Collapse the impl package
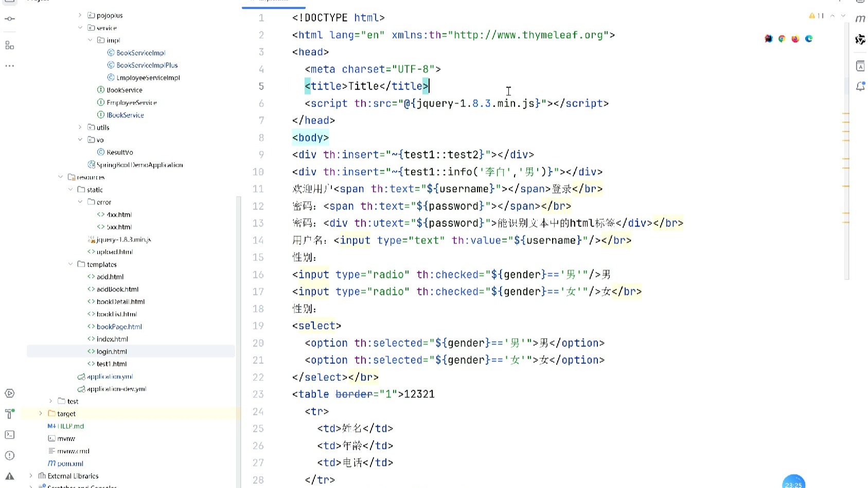This screenshot has height=488, width=868. (x=90, y=40)
